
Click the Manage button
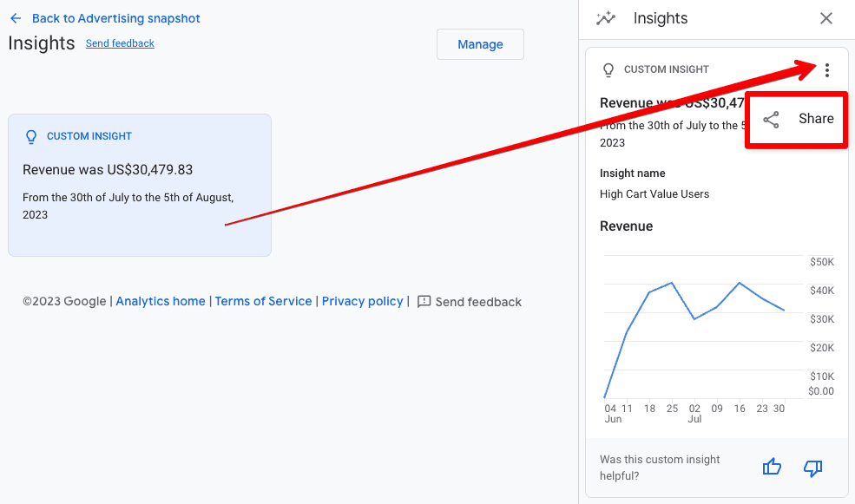[x=480, y=43]
